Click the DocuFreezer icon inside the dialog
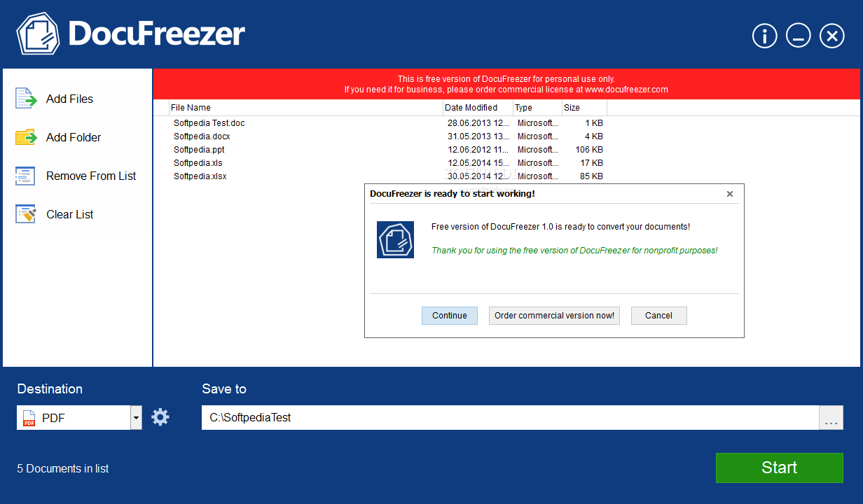This screenshot has height=504, width=863. tap(395, 239)
